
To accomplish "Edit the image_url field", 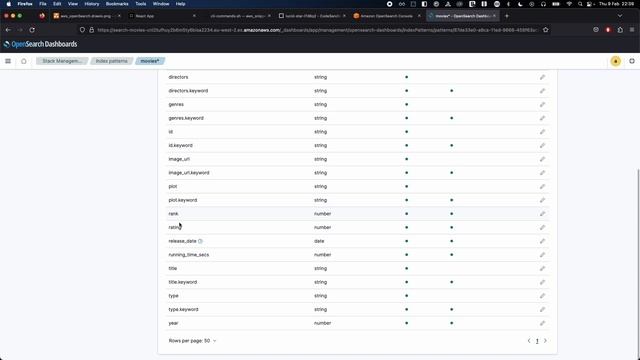I will pos(542,159).
